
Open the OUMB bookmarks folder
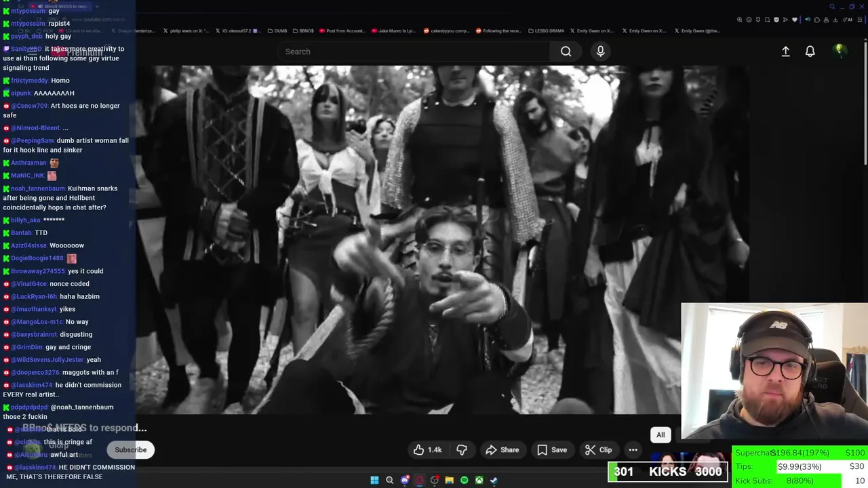coord(277,30)
